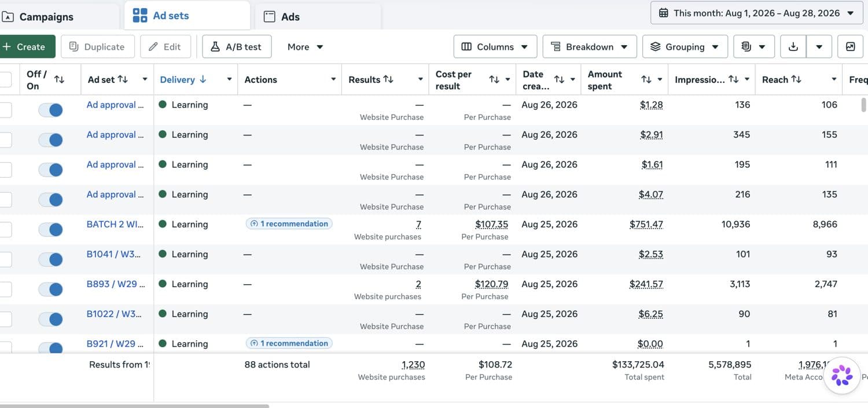
Task: Open Actions column options arrow
Action: click(x=333, y=79)
